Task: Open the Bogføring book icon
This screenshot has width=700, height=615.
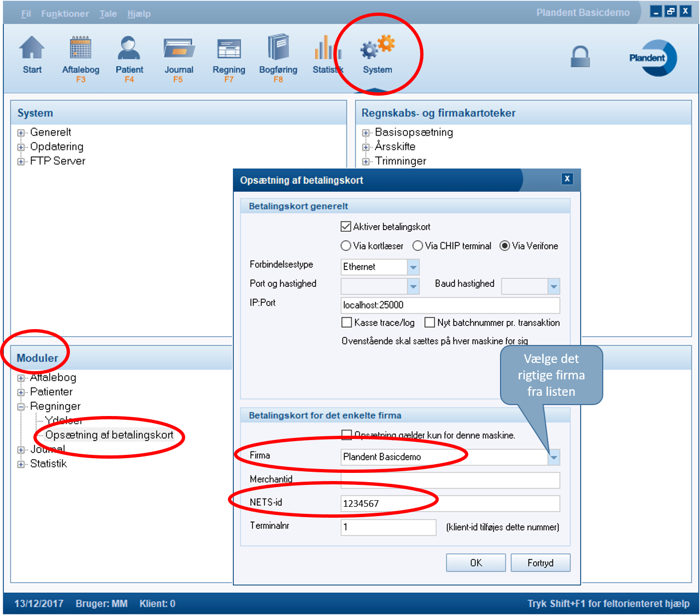Action: (278, 50)
